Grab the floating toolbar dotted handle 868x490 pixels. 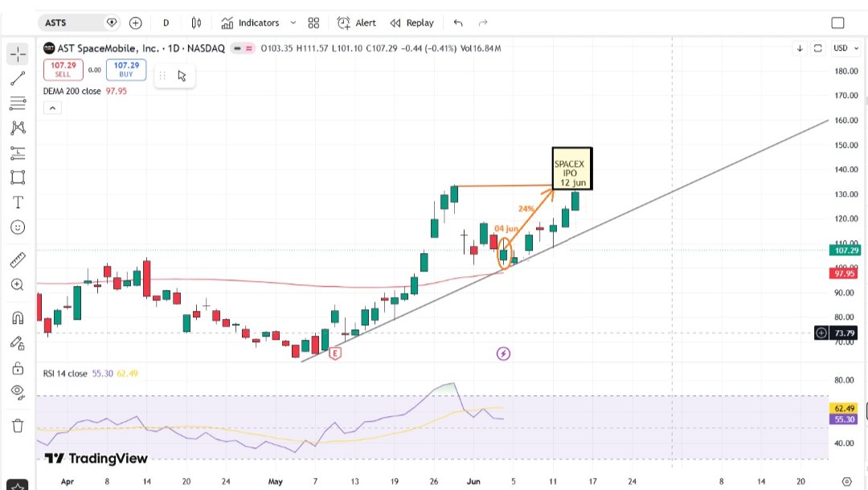(162, 76)
